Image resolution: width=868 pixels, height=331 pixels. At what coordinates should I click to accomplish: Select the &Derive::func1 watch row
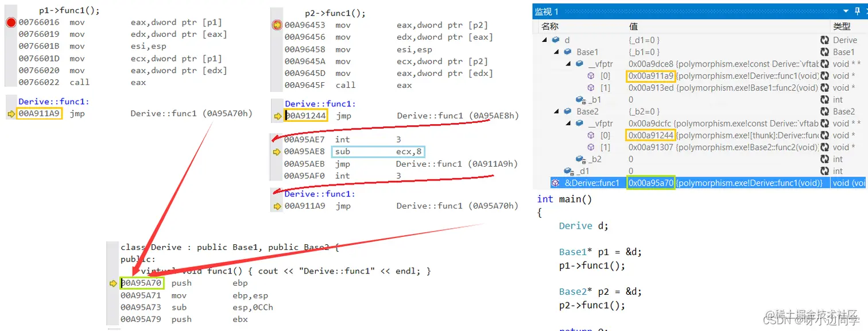click(x=700, y=183)
